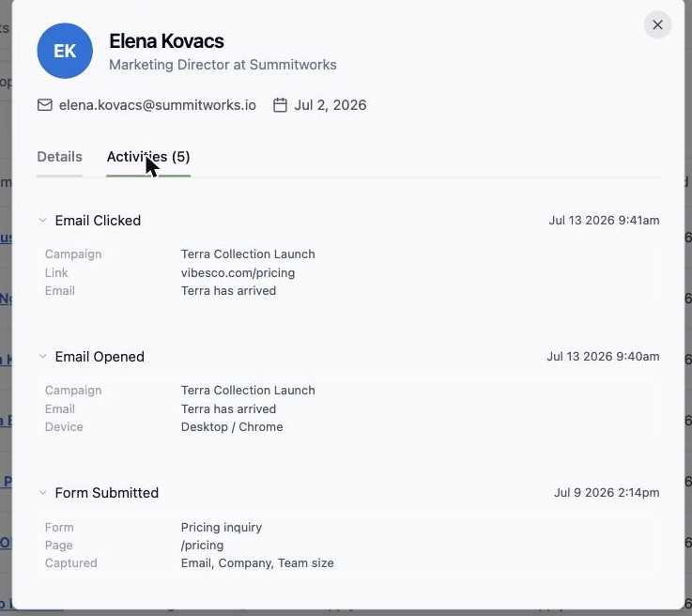
Task: Click Terra Collection Launch under Email Opened
Action: coord(248,391)
